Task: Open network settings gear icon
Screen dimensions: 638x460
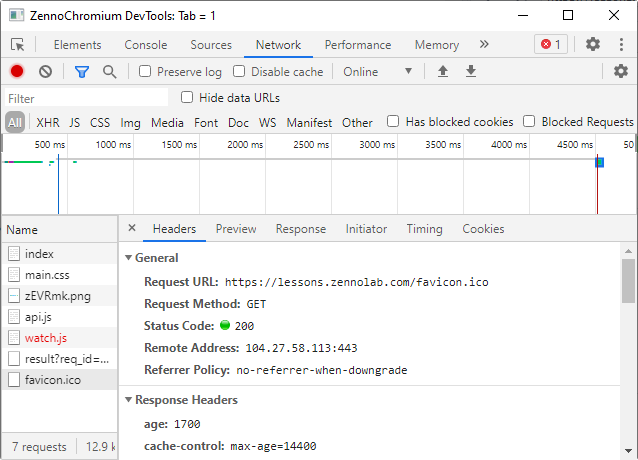Action: coord(620,71)
